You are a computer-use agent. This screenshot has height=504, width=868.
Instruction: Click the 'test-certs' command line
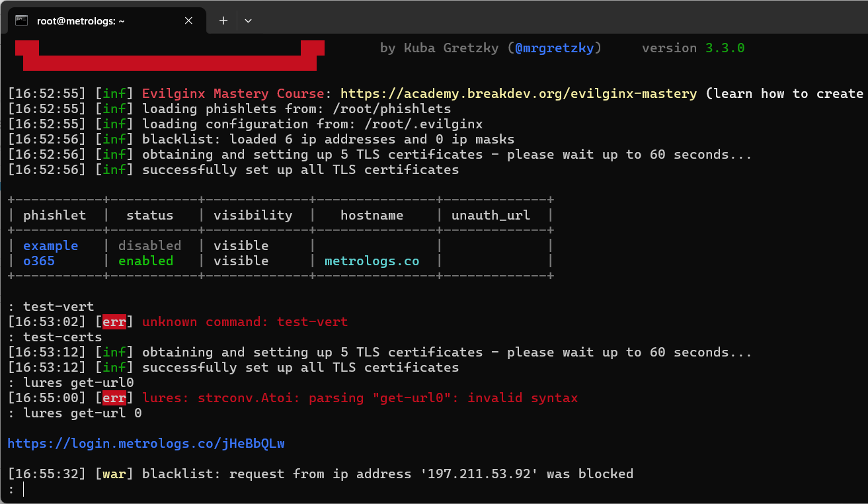click(x=54, y=337)
